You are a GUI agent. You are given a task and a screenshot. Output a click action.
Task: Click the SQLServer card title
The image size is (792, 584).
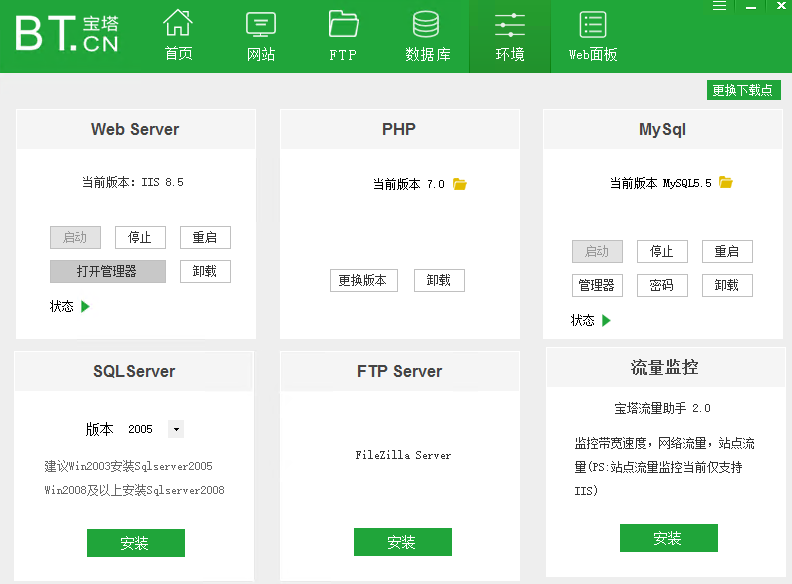pos(134,371)
